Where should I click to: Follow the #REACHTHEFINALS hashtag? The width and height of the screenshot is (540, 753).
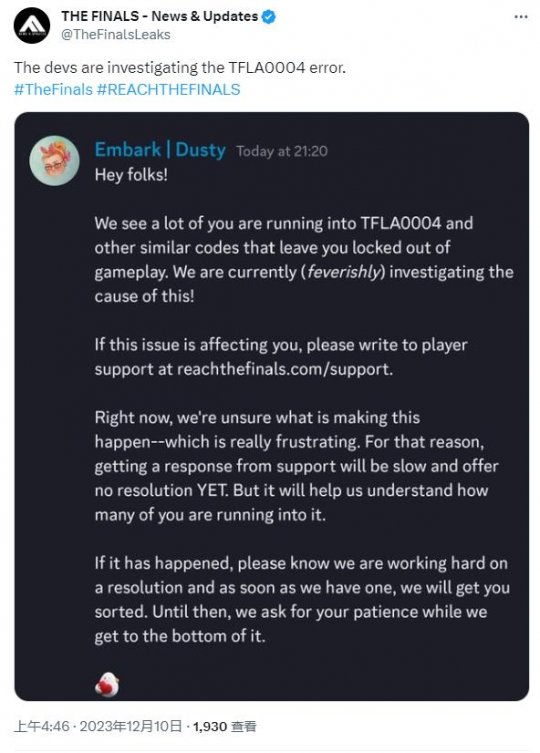(168, 90)
